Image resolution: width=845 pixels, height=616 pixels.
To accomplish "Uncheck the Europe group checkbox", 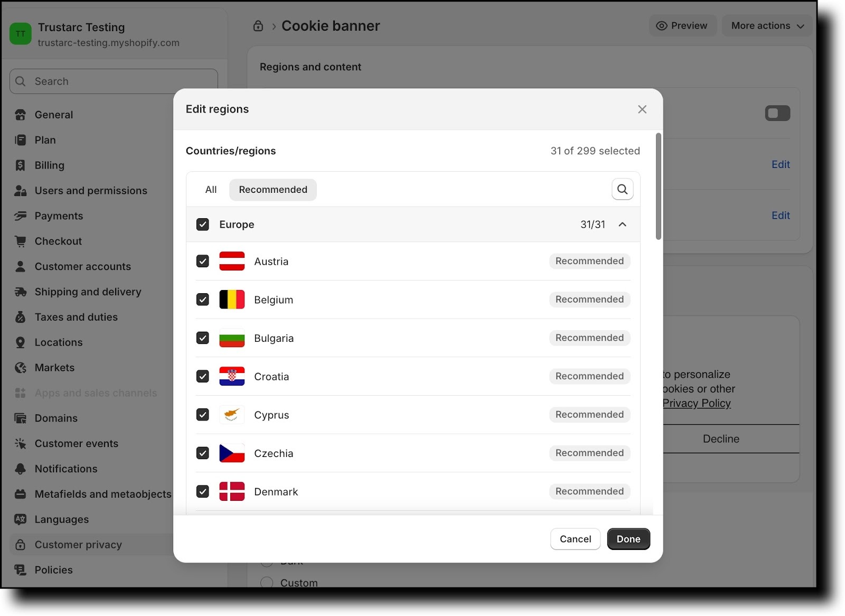I will click(x=203, y=225).
